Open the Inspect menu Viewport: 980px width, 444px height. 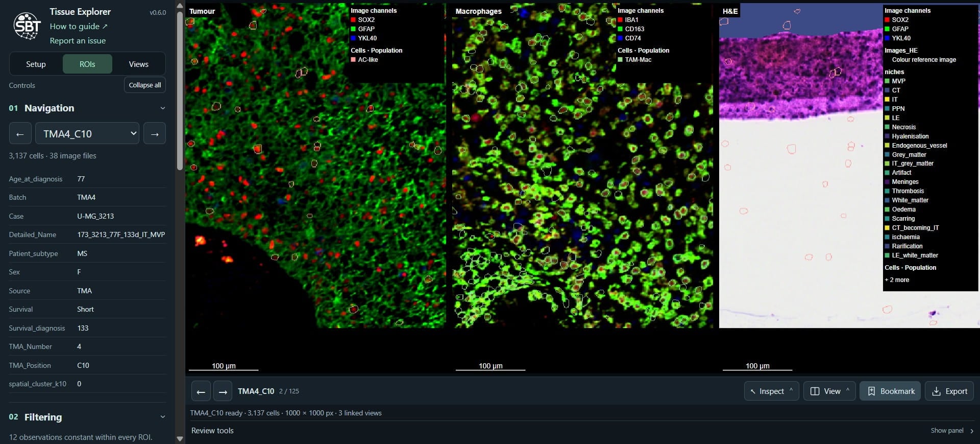point(771,391)
